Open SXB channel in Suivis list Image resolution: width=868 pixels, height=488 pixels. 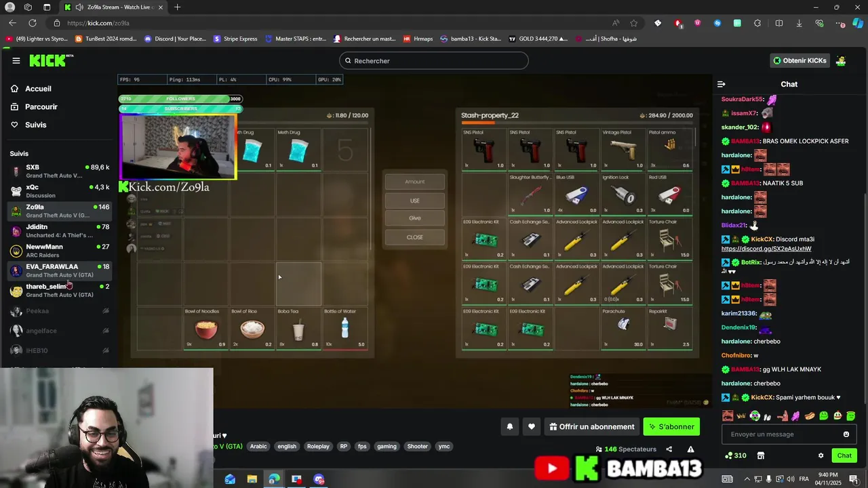coord(60,171)
